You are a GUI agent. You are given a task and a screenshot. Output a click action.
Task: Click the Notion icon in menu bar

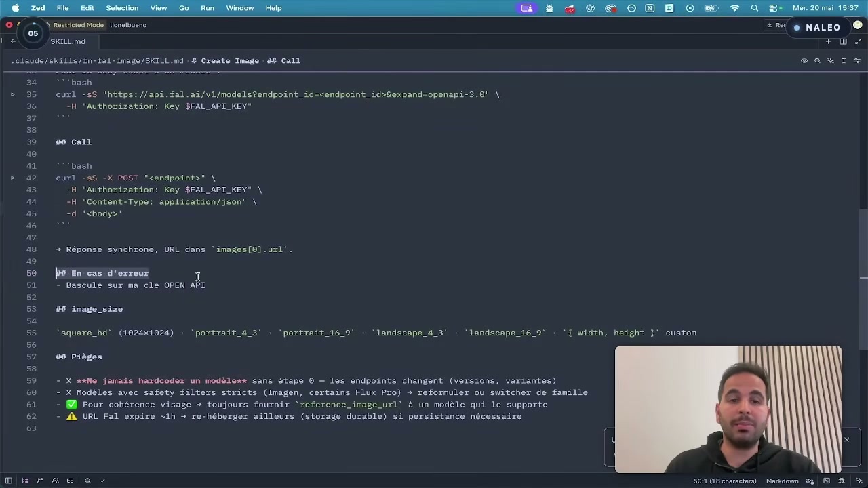650,8
